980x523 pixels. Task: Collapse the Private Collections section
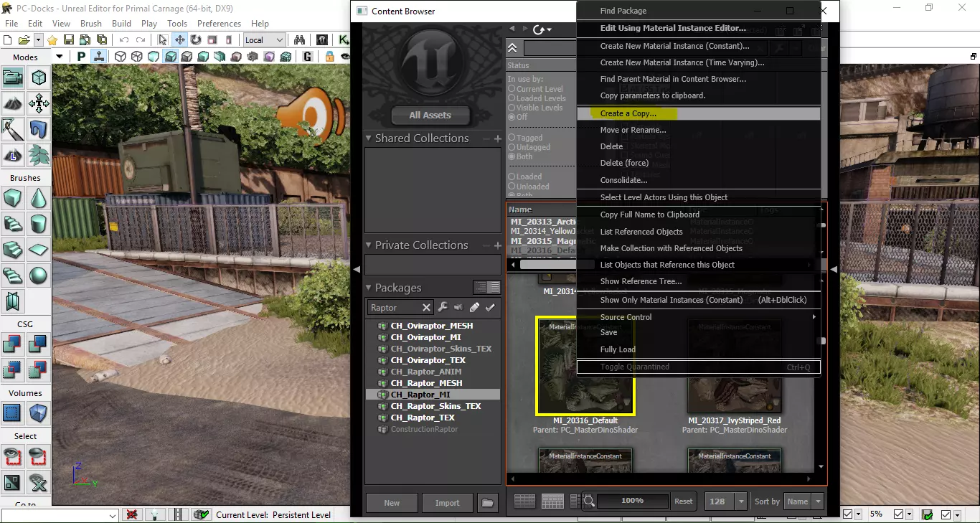click(x=368, y=245)
